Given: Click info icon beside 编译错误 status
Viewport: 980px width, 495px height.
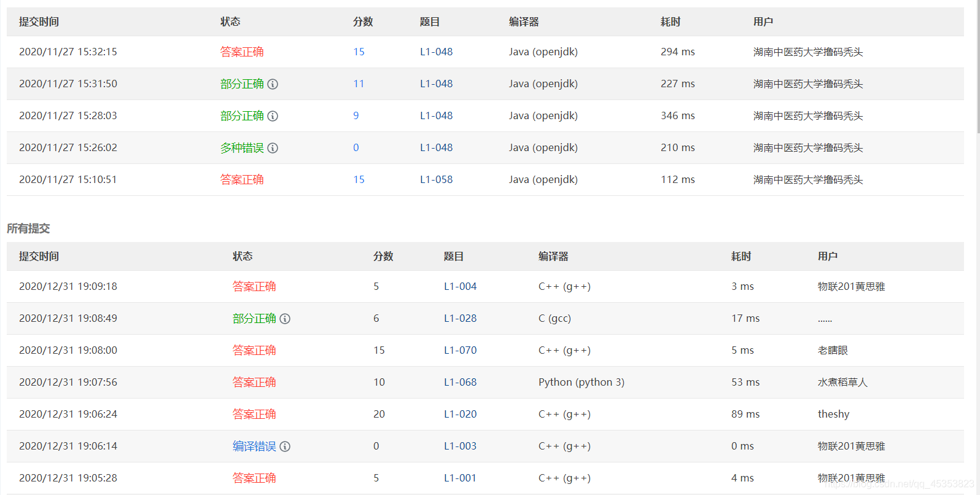Looking at the screenshot, I should point(285,446).
